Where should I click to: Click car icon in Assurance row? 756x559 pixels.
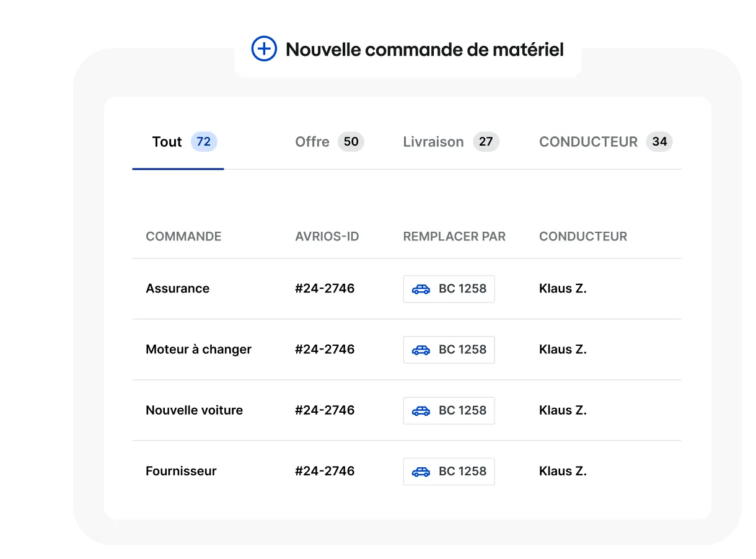tap(421, 289)
